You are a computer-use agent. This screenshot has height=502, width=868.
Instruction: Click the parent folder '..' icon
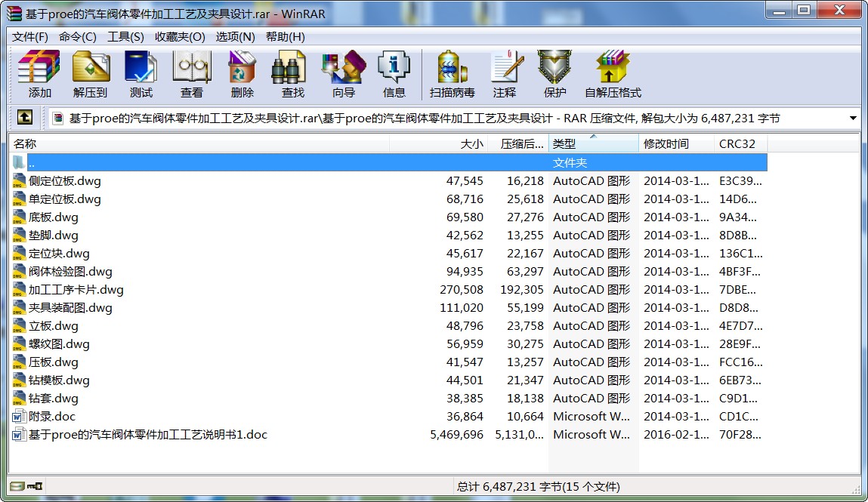[19, 162]
